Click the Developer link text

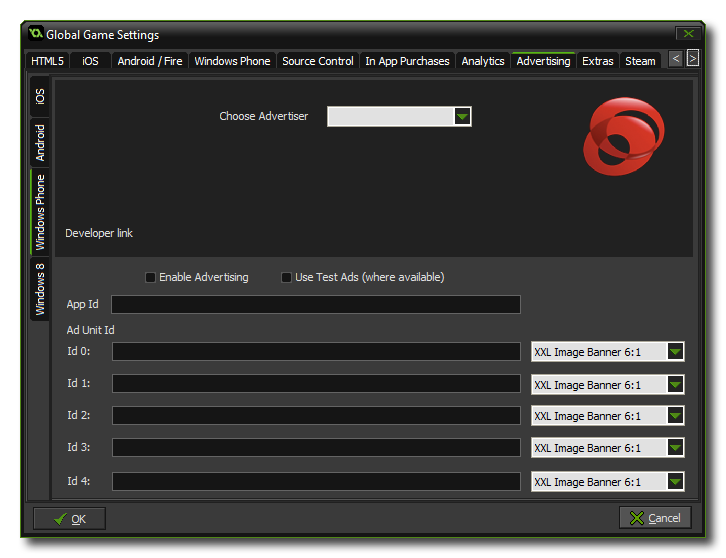tap(99, 233)
